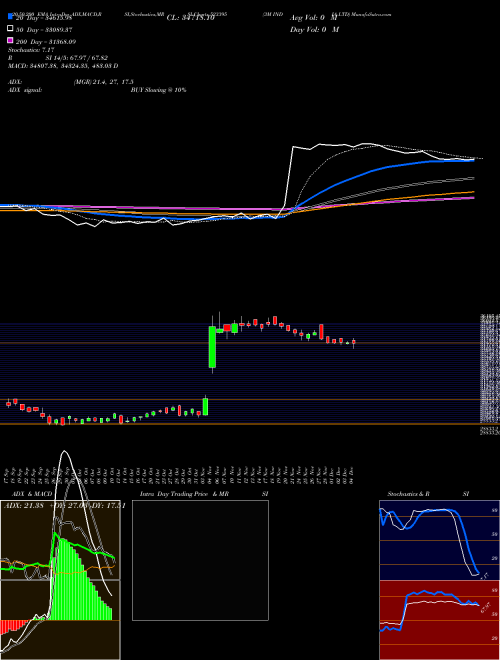The image size is (500, 660).
Task: Click the blue 20 Day EMA legend swatch
Action: pos(11,16)
